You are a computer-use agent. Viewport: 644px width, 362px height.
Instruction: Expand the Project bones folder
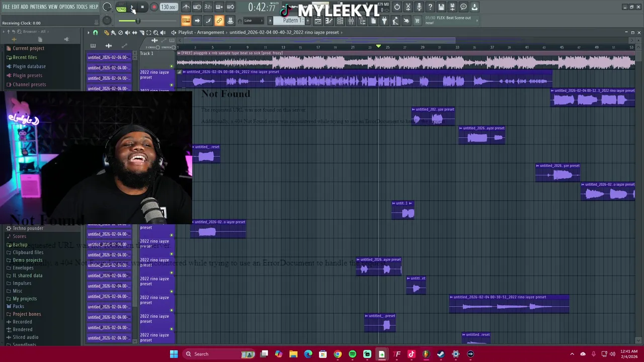[x=27, y=314]
